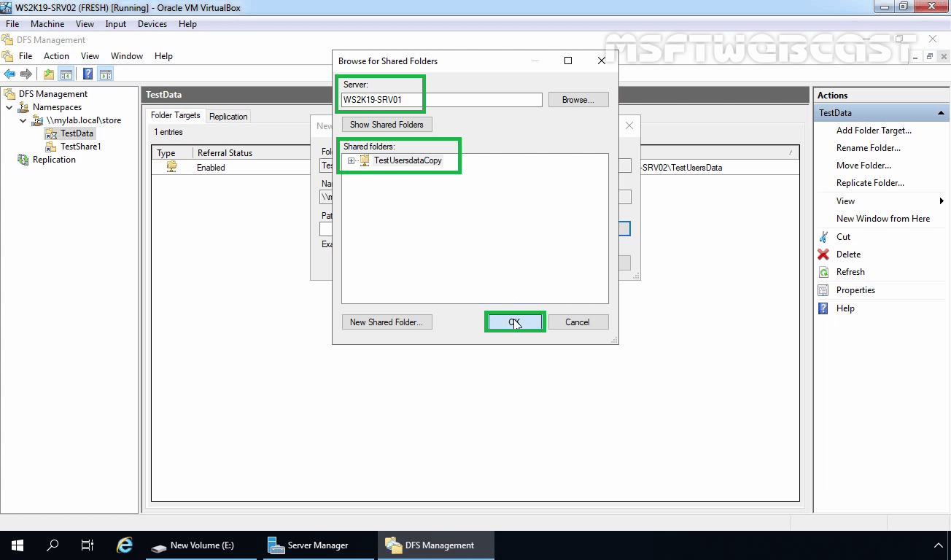Open Internet Explorer from the taskbar

point(124,545)
